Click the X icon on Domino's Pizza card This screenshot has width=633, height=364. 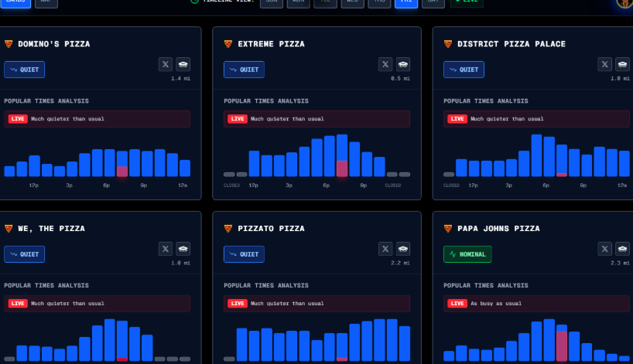pyautogui.click(x=166, y=64)
